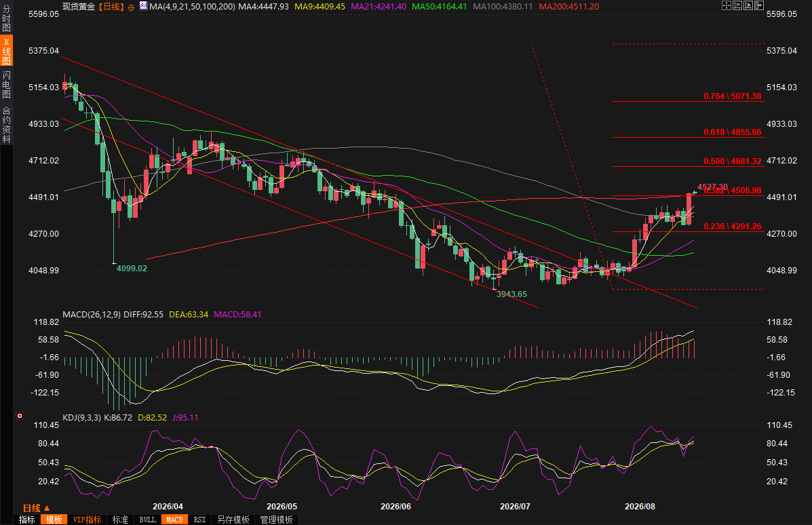Click the export panel arrow icon
The height and width of the screenshot is (525, 812).
[759, 5]
